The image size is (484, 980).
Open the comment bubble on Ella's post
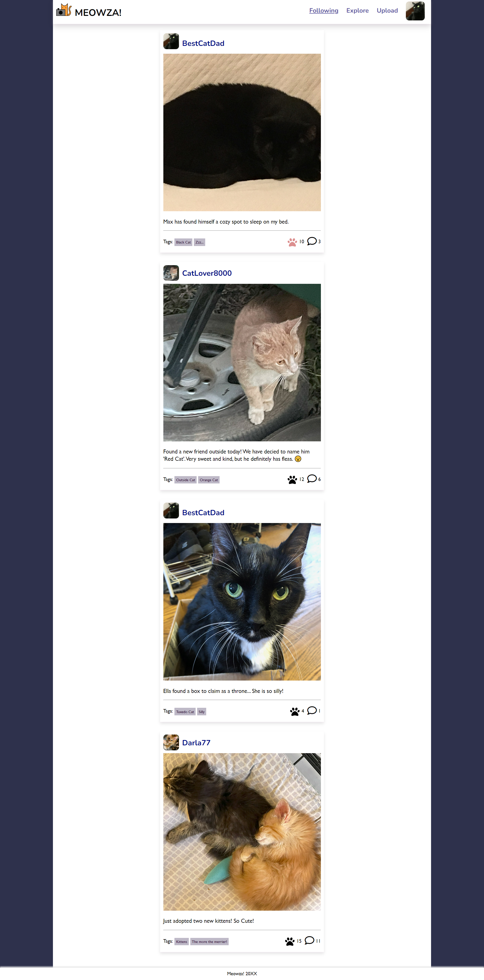(312, 710)
